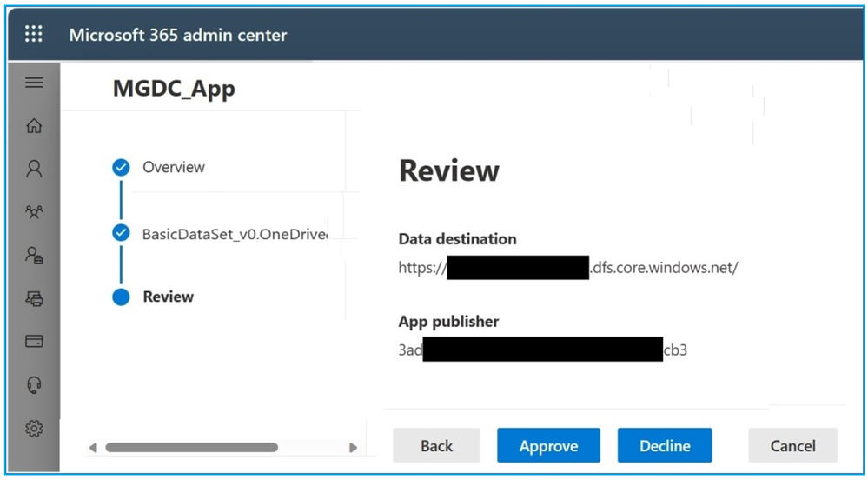Open Billing card icon in sidebar

click(35, 341)
